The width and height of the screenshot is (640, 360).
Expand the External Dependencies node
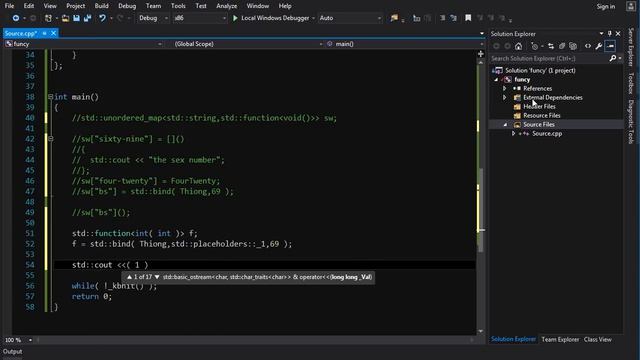click(505, 97)
